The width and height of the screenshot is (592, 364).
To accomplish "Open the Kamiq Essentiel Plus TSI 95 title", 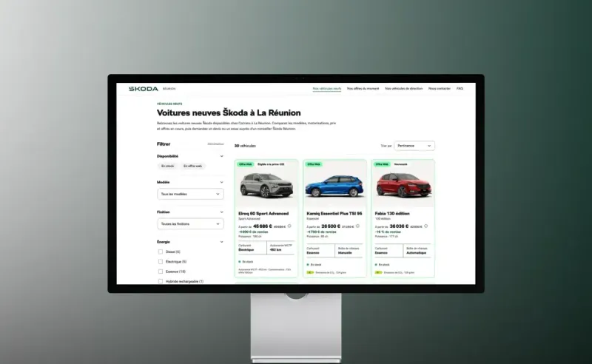I will click(x=334, y=214).
